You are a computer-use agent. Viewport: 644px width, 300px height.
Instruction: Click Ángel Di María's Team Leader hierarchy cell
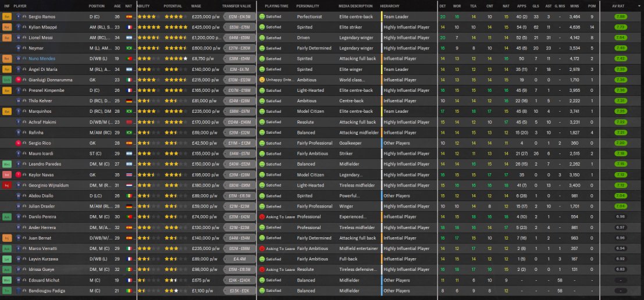(396, 69)
